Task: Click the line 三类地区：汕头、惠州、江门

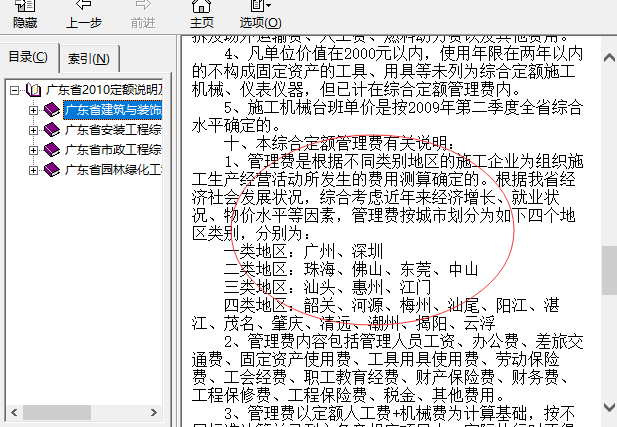Action: tap(327, 287)
